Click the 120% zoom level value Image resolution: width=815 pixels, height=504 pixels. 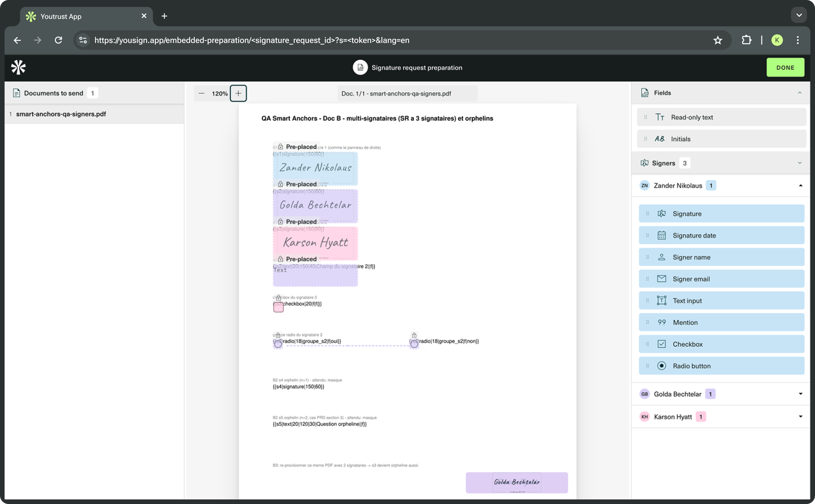coord(220,94)
